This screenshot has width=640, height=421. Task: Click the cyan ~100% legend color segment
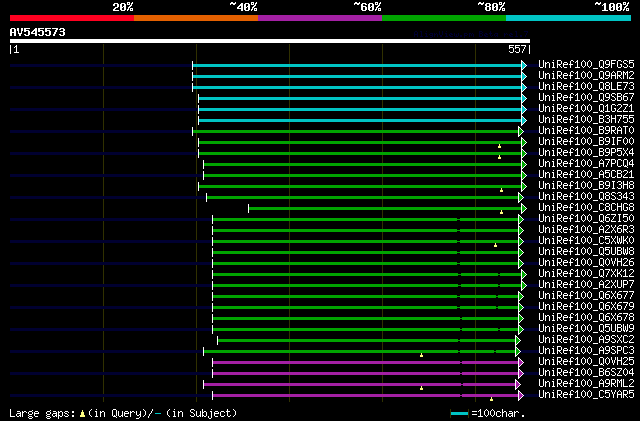569,18
